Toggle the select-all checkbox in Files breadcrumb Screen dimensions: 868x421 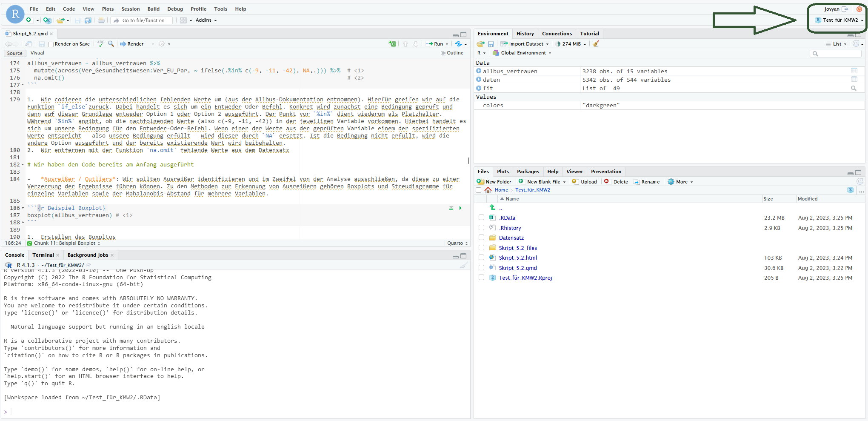pos(479,190)
